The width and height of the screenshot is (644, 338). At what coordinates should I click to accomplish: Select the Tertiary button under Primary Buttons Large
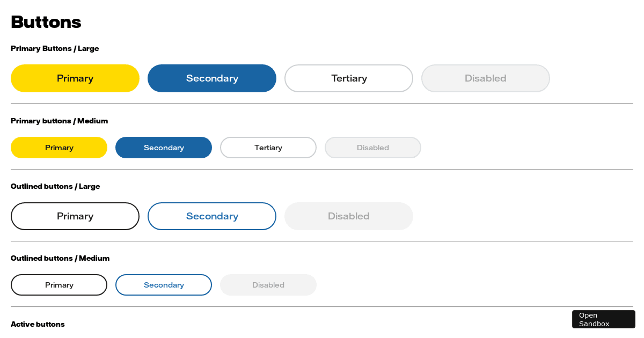coord(349,78)
